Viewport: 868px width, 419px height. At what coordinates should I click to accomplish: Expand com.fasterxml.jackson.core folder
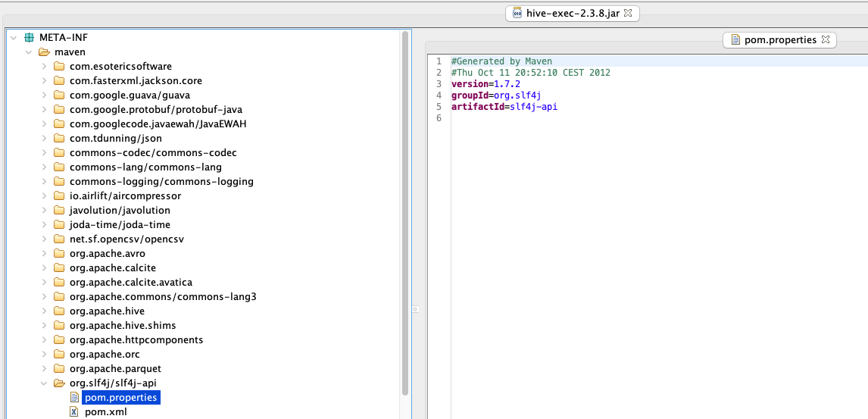click(x=44, y=81)
